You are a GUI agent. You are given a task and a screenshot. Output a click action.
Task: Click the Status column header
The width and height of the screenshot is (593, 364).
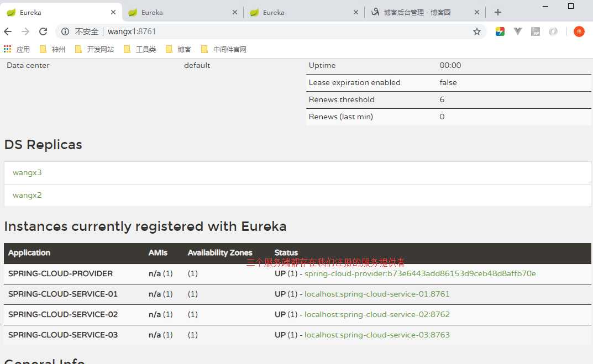[286, 253]
